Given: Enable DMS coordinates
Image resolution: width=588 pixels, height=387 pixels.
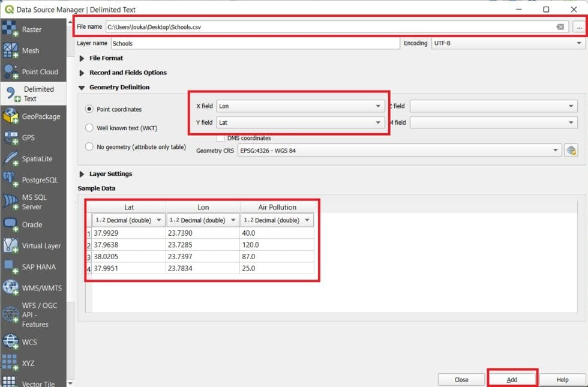Looking at the screenshot, I should coord(220,138).
